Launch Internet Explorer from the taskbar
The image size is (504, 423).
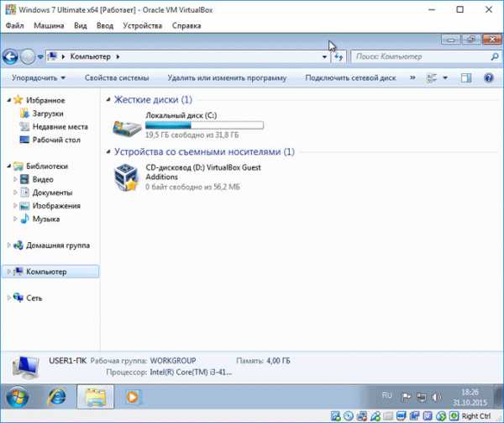[56, 395]
